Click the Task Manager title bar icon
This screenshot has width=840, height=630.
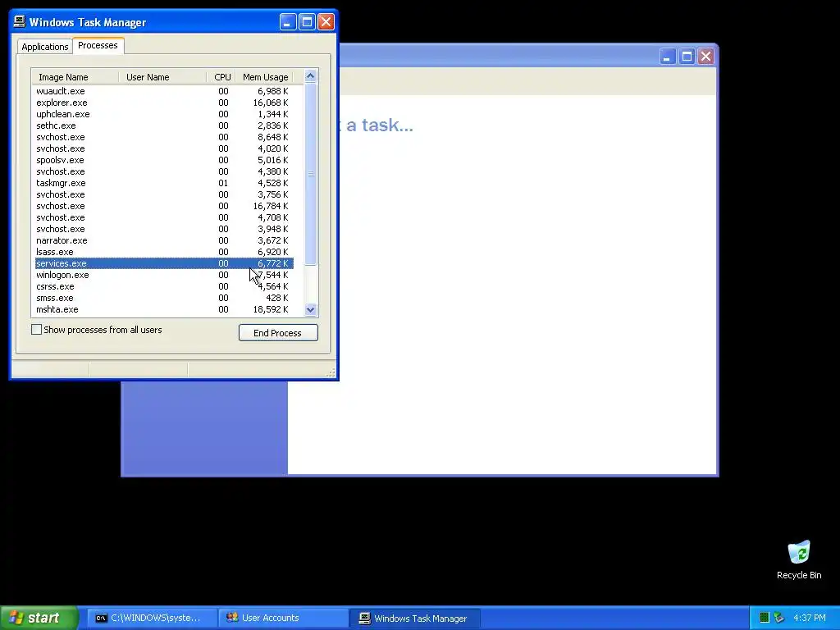(20, 21)
